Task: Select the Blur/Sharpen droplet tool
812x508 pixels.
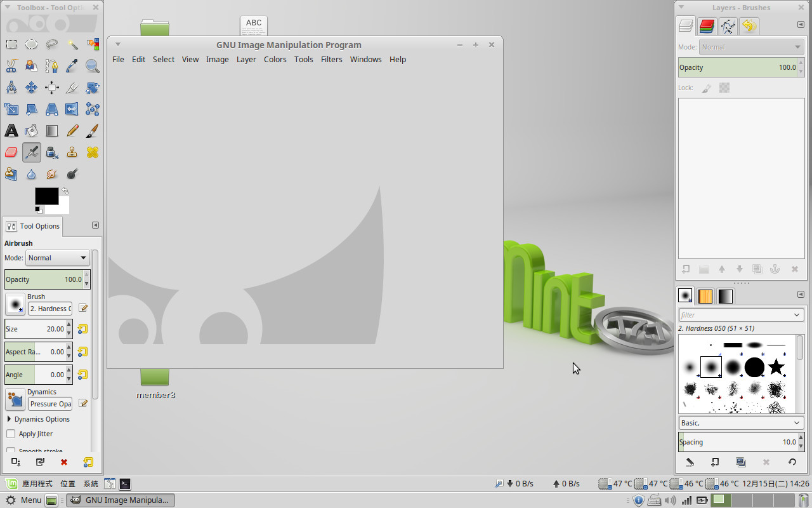Action: point(32,174)
